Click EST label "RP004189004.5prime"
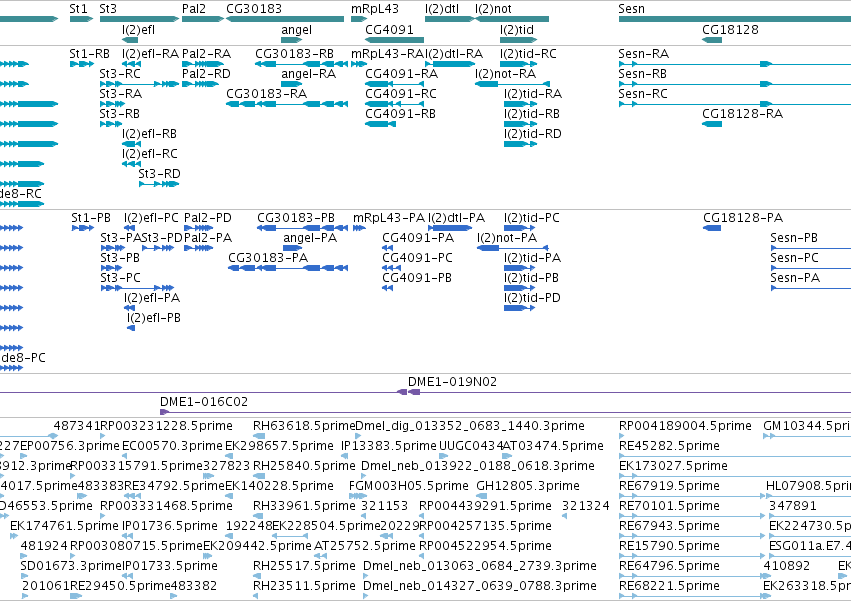This screenshot has width=851, height=601. [685, 426]
